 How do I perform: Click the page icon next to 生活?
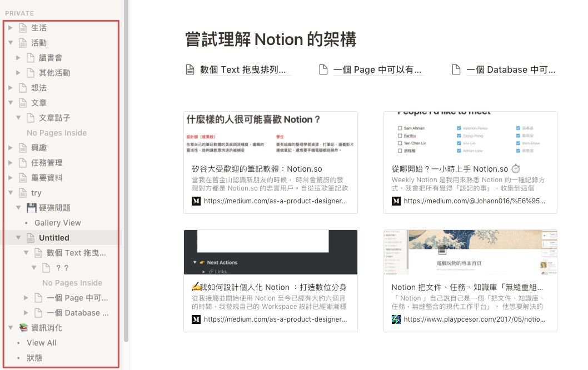click(23, 28)
